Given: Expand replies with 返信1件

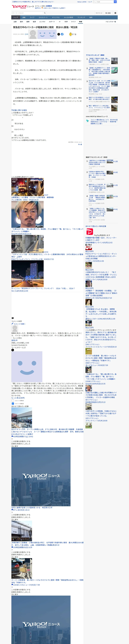Looking at the screenshot, I should [14, 340].
